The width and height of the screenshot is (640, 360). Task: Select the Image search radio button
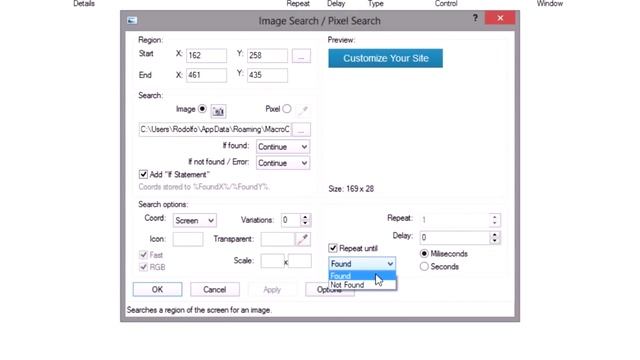tap(202, 109)
